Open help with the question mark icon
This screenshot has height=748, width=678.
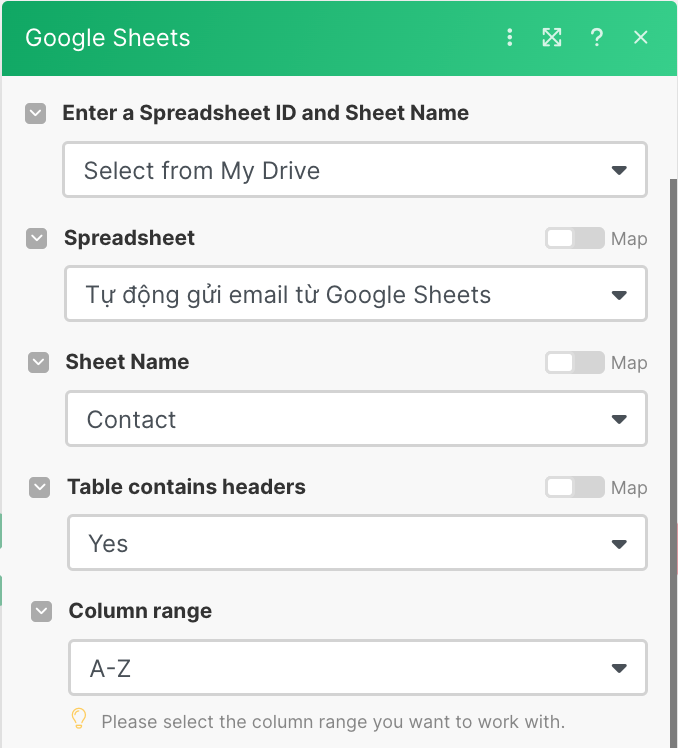coord(596,37)
